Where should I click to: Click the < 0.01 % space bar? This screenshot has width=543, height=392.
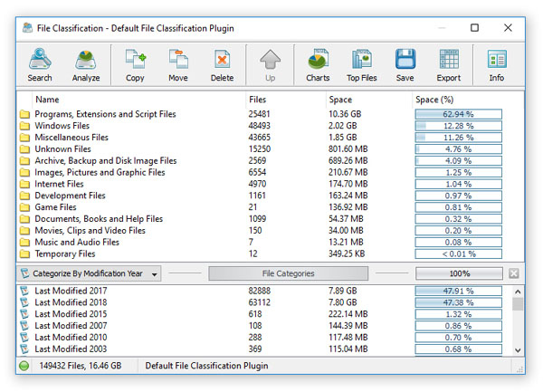[x=459, y=253]
